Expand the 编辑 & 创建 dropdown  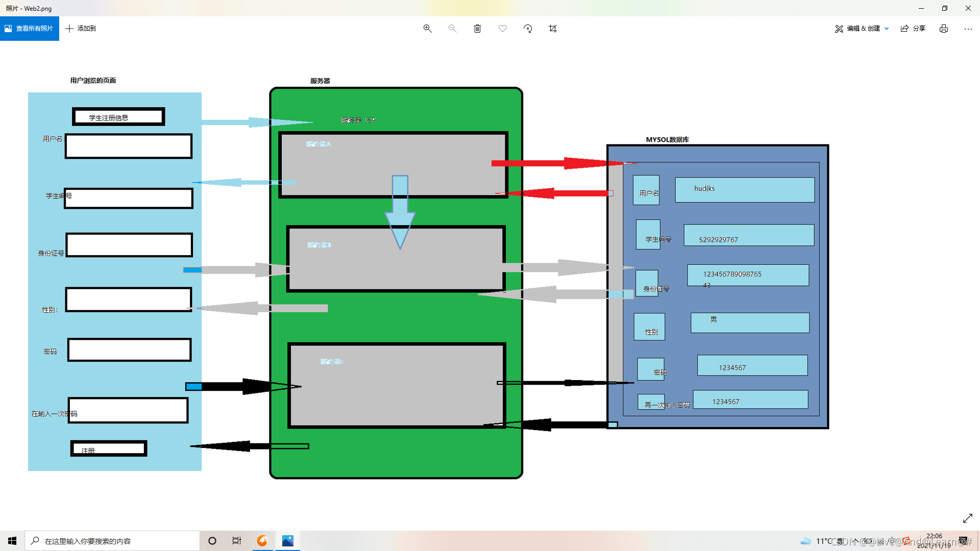pyautogui.click(x=862, y=29)
